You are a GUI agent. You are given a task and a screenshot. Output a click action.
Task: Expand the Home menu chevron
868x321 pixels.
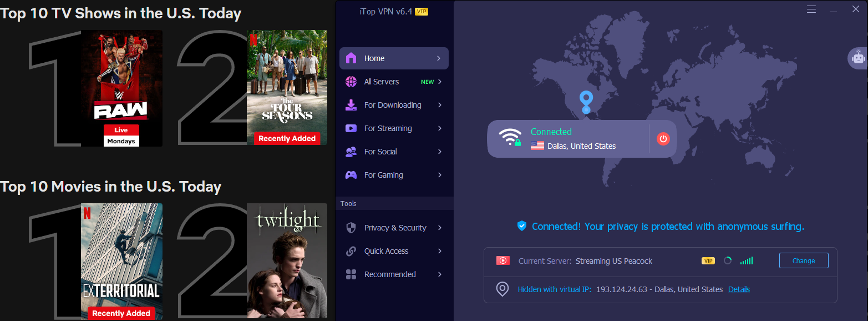click(x=439, y=58)
